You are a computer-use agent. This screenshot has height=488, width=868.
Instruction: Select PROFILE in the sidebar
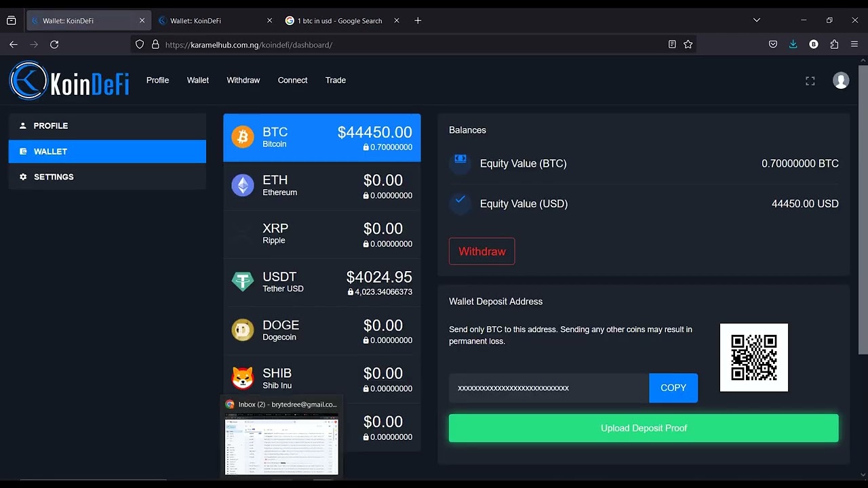(107, 125)
